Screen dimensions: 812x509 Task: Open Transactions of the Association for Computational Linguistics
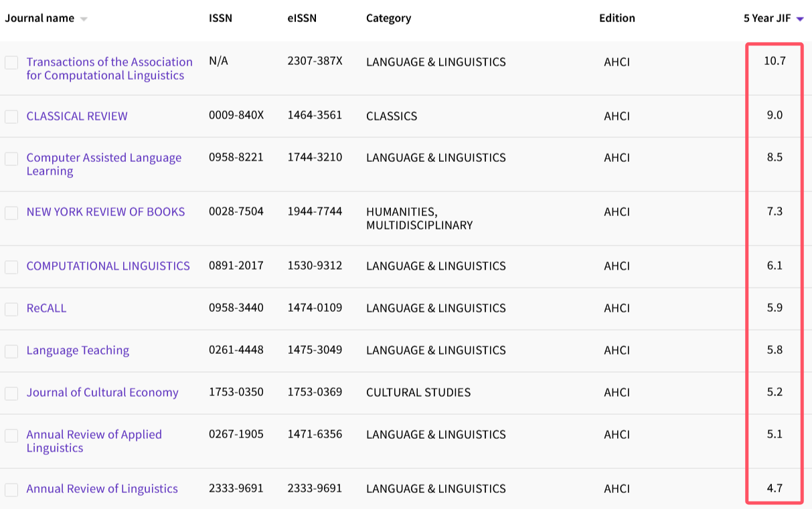109,68
